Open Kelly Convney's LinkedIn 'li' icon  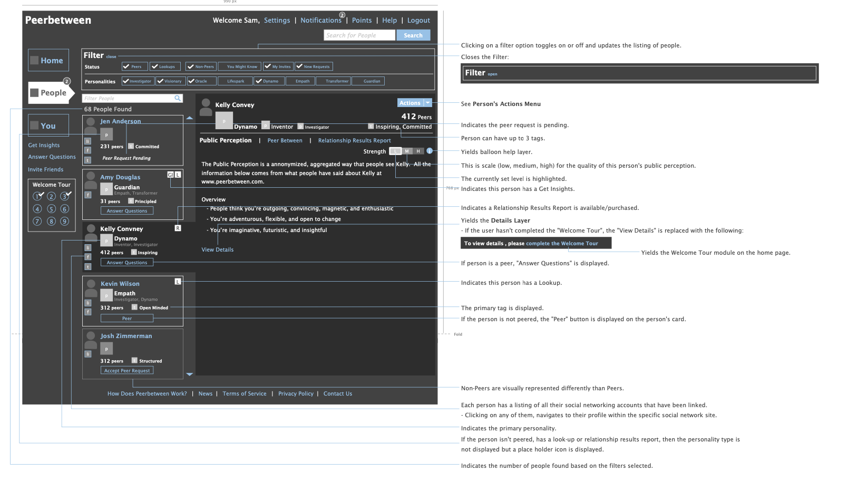(88, 248)
